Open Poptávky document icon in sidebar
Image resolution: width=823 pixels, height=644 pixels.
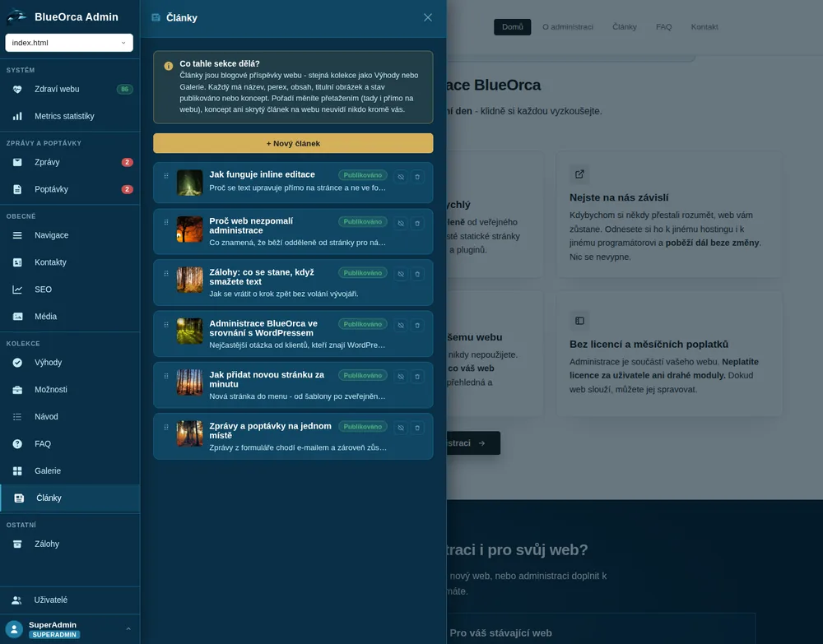(x=17, y=189)
